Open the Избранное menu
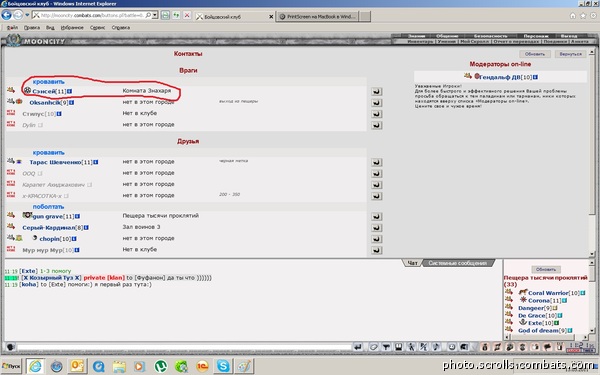The image size is (600, 375). (72, 28)
